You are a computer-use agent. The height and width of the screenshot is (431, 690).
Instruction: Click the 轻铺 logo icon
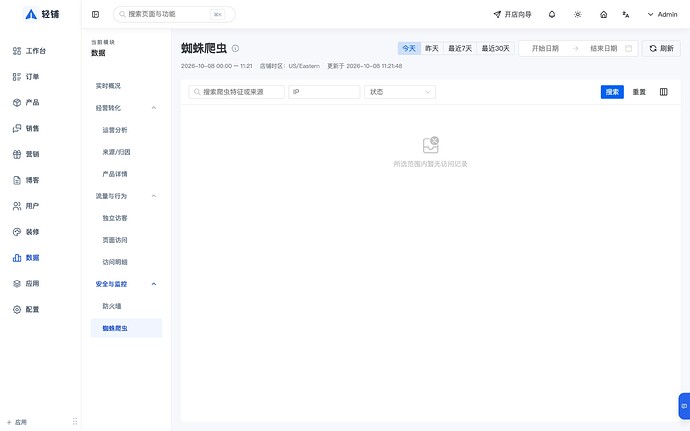[31, 15]
